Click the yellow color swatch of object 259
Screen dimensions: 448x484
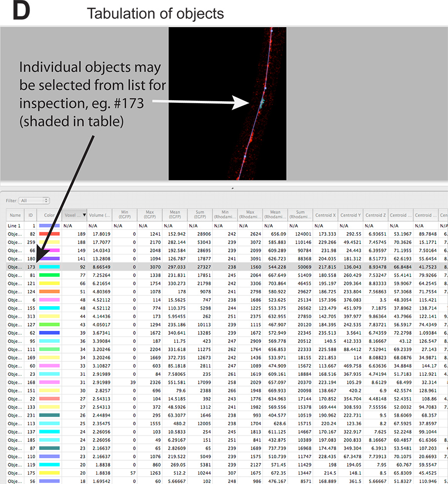click(x=49, y=242)
